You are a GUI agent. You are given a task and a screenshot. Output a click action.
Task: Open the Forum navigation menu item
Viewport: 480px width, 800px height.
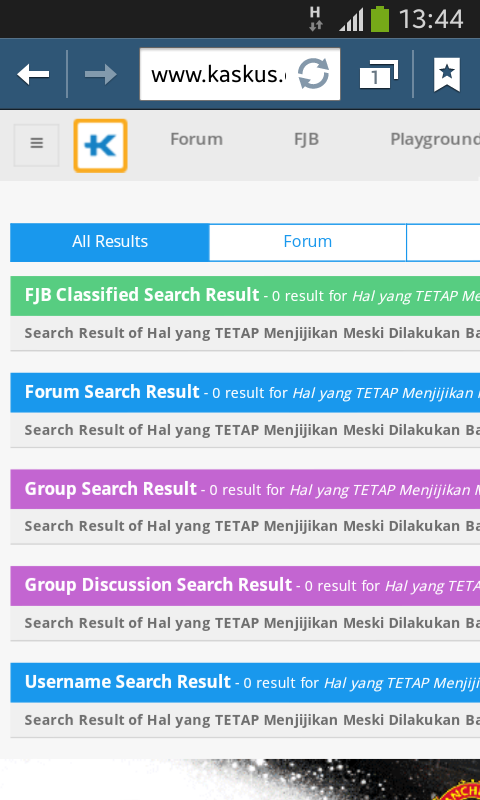coord(196,139)
